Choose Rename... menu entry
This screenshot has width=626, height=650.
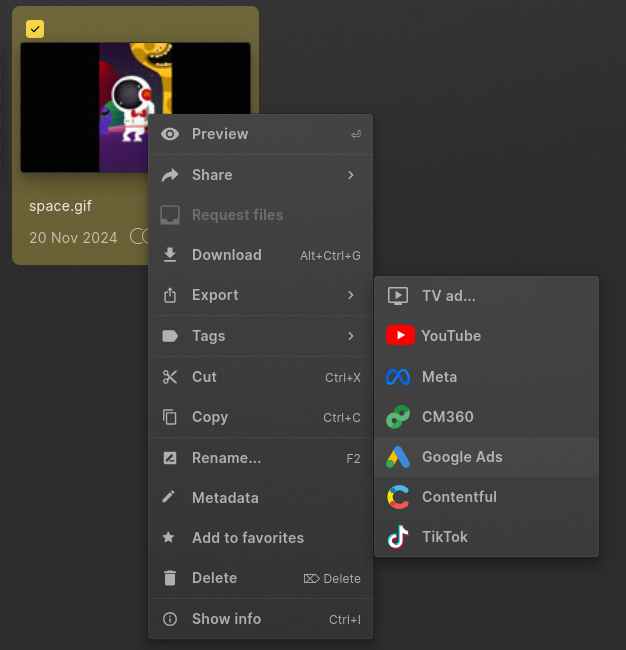pos(260,458)
